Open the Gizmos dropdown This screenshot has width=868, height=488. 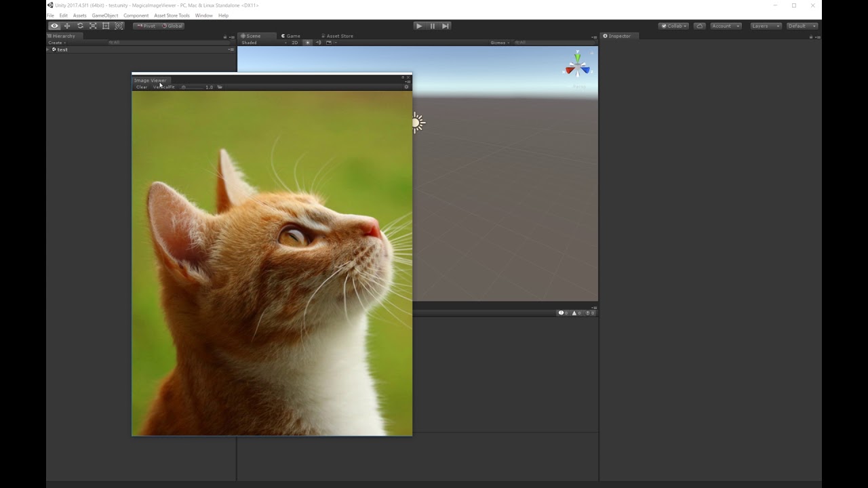500,43
